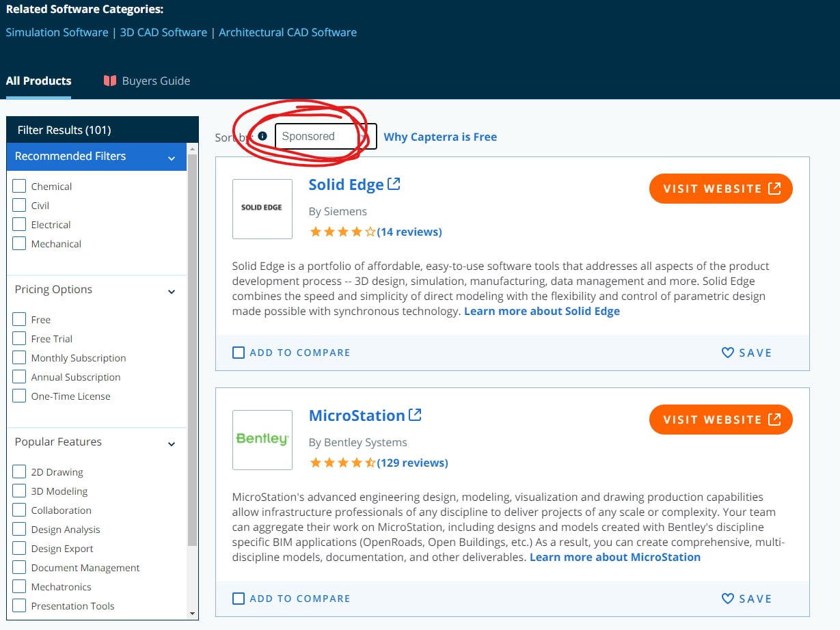Image resolution: width=840 pixels, height=630 pixels.
Task: Open 3D CAD Software category link
Action: point(163,32)
